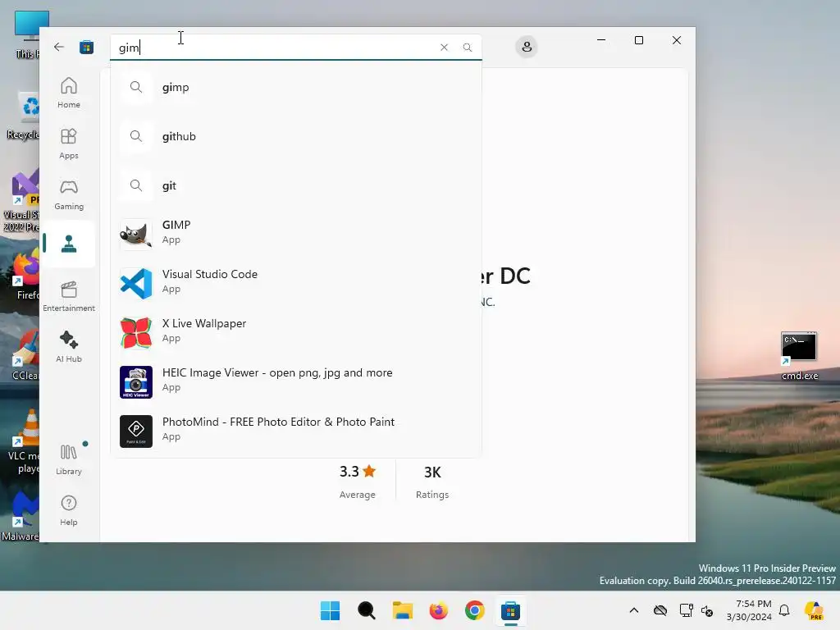840x630 pixels.
Task: Select the GIMP app result
Action: [x=295, y=234]
